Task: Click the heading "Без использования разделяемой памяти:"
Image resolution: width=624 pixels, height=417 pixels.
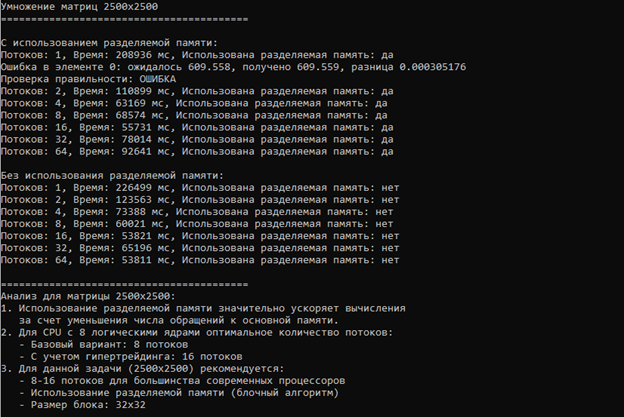Action: click(x=110, y=175)
